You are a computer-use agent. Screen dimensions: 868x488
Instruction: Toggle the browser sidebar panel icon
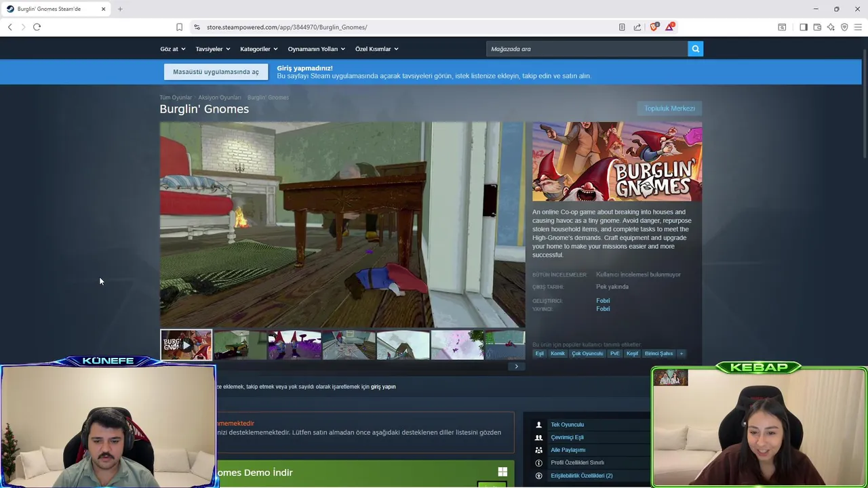coord(804,27)
